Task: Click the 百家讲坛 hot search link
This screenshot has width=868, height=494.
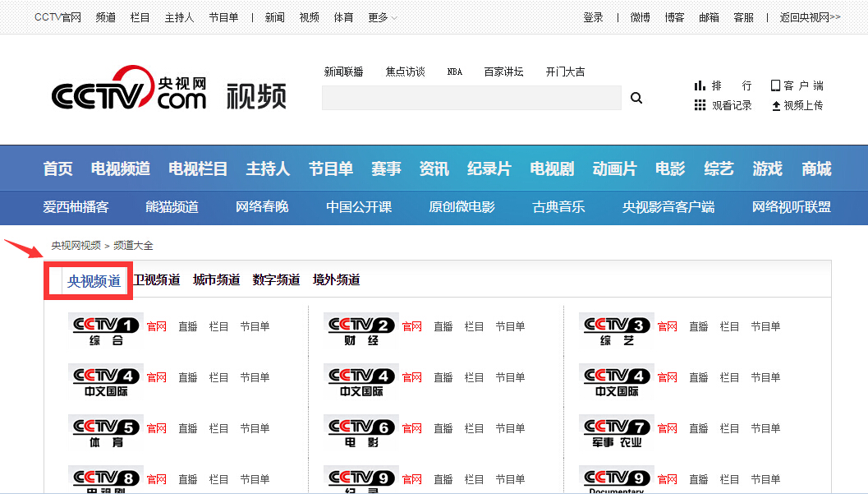Action: [503, 72]
